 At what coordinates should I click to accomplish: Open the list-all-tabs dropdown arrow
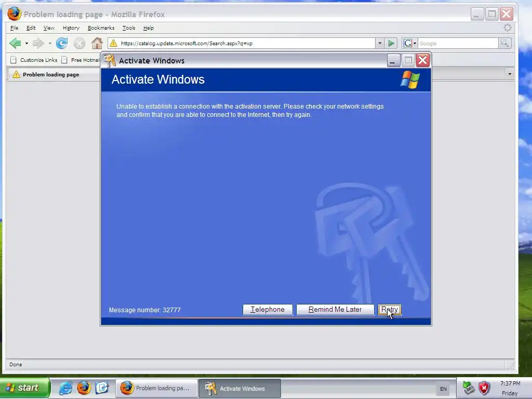pyautogui.click(x=510, y=74)
